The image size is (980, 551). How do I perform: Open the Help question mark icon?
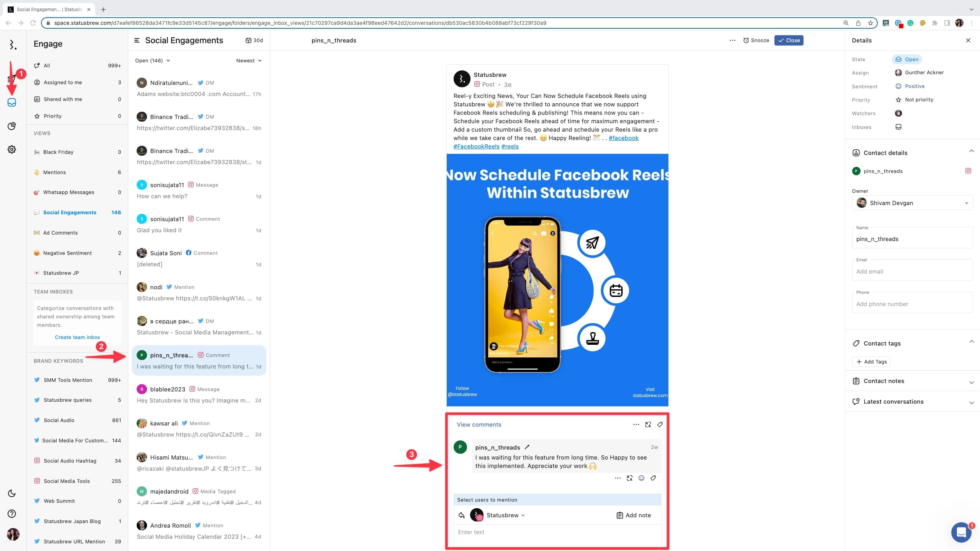pyautogui.click(x=12, y=514)
